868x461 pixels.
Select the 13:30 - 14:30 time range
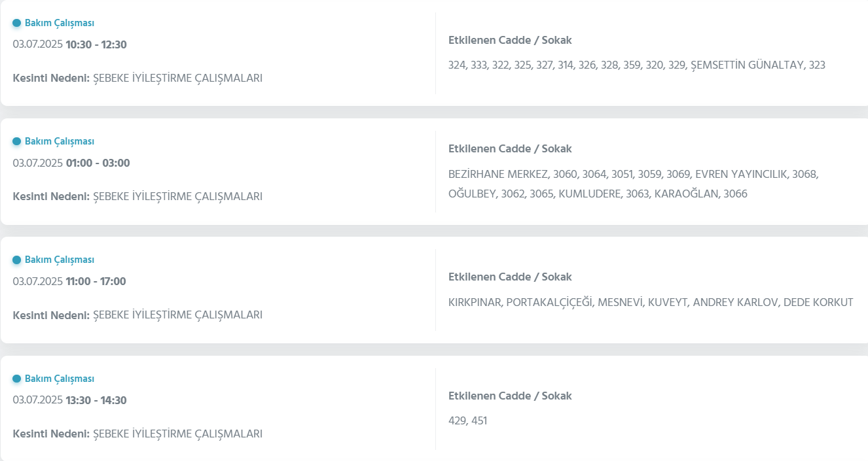click(x=96, y=401)
